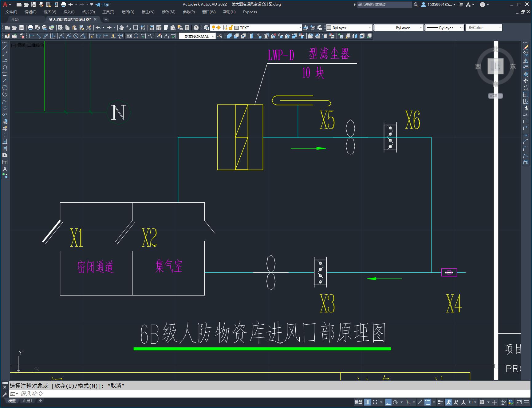Viewport: 532px width, 408px height.
Task: Click the Explode tool in the modify toolbar
Action: [x=526, y=162]
